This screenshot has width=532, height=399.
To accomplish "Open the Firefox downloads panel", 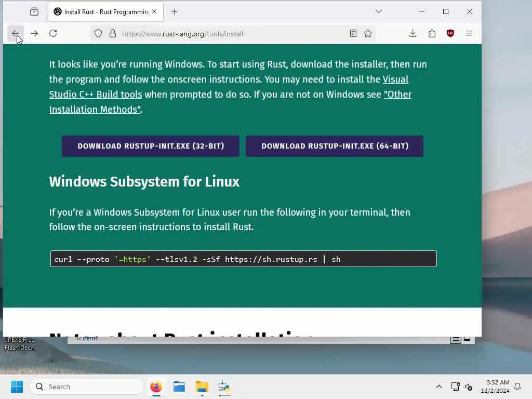I will [x=413, y=33].
